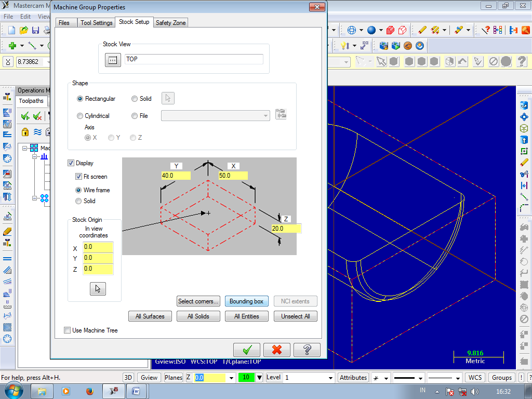Viewport: 532px width, 399px height.
Task: Click the media player icon in taskbar
Action: coord(66,391)
